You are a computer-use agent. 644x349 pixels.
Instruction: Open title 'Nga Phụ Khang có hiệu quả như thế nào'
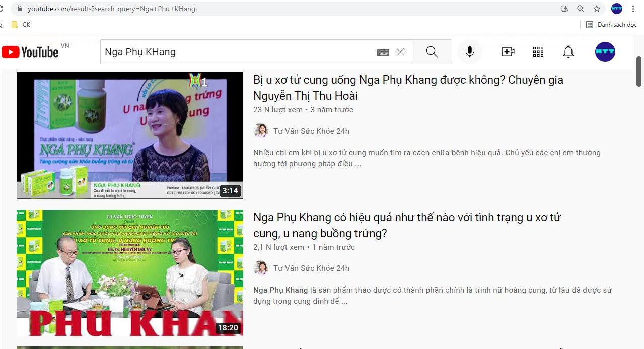[x=407, y=225]
